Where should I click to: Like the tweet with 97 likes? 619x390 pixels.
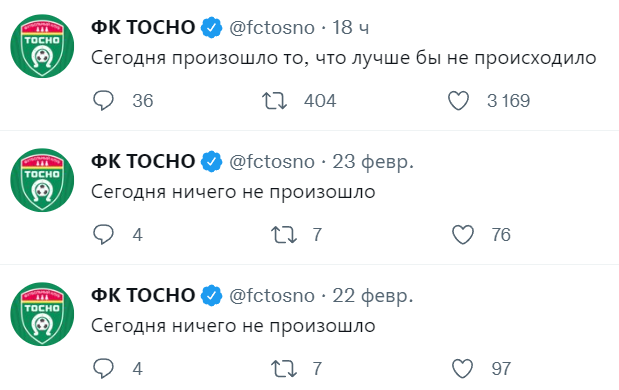[463, 369]
